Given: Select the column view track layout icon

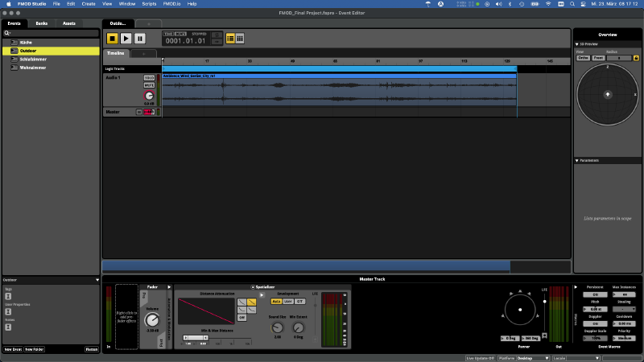Looking at the screenshot, I should (x=240, y=38).
